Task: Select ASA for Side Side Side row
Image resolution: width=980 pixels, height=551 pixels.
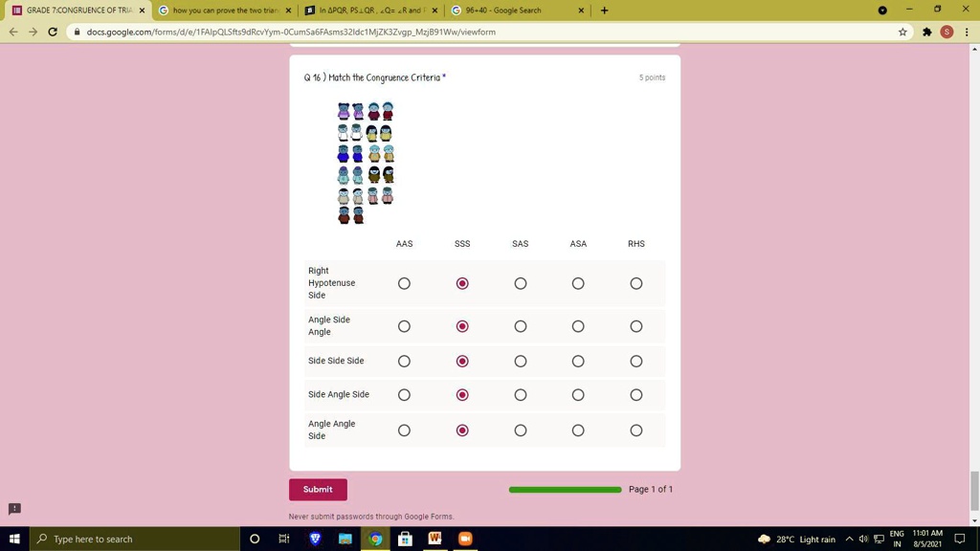Action: pyautogui.click(x=578, y=361)
